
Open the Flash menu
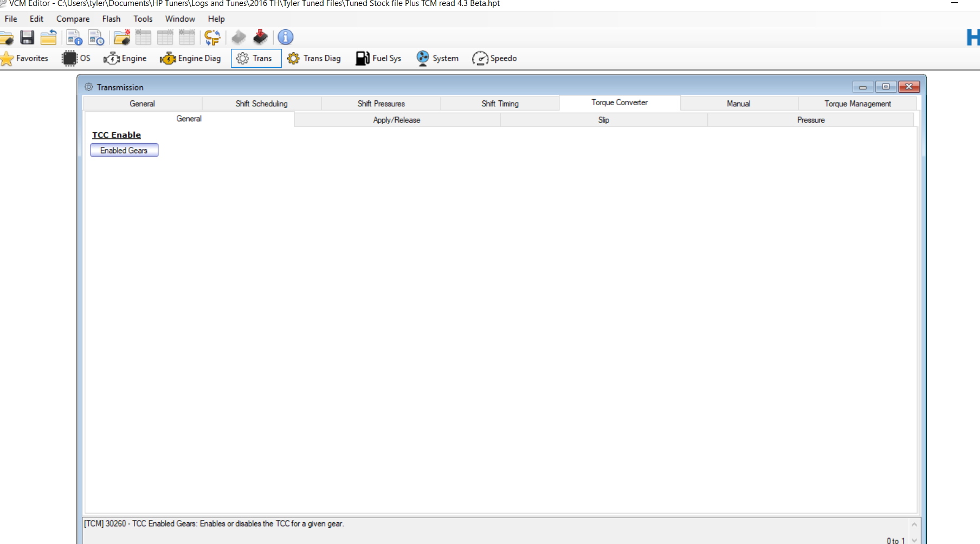pyautogui.click(x=111, y=19)
